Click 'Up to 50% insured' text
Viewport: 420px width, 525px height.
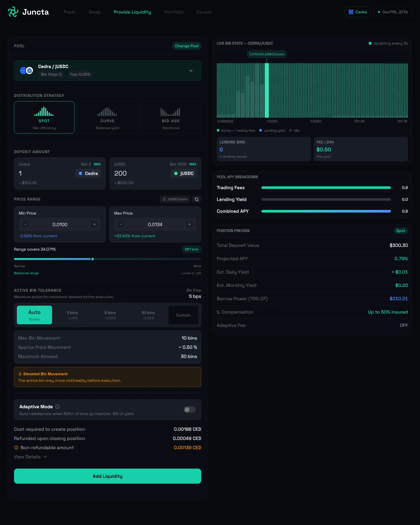pyautogui.click(x=388, y=312)
